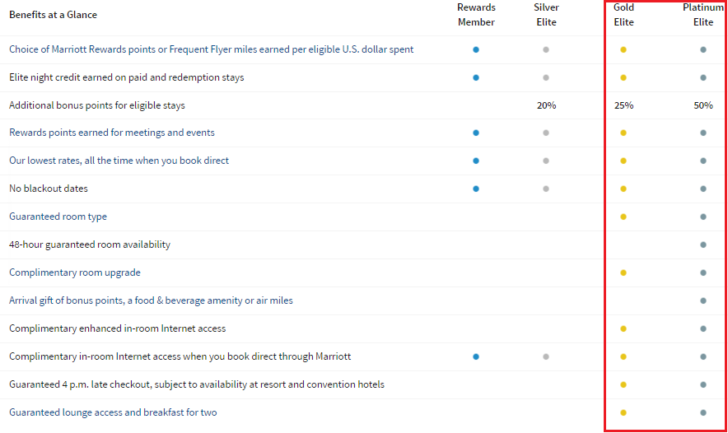Click blue dot for No blackout dates
This screenshot has width=728, height=433.
coord(476,189)
